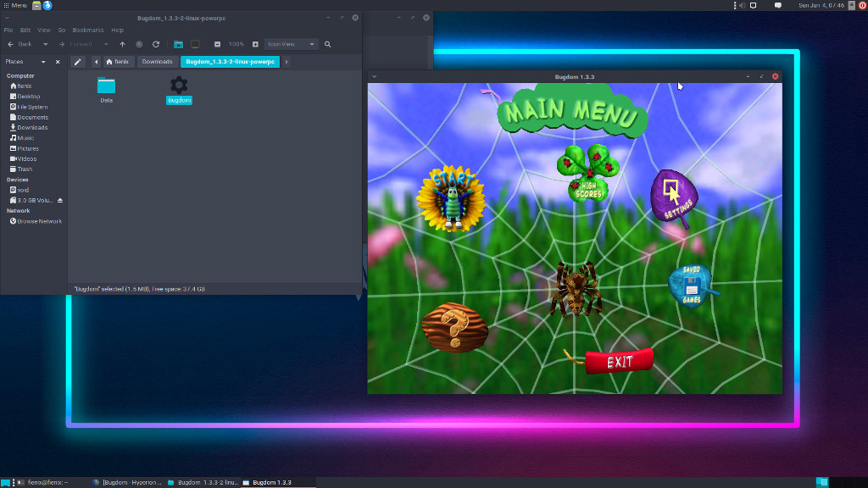Open the Computer location toolbar icon
Image resolution: width=868 pixels, height=488 pixels.
[x=196, y=44]
